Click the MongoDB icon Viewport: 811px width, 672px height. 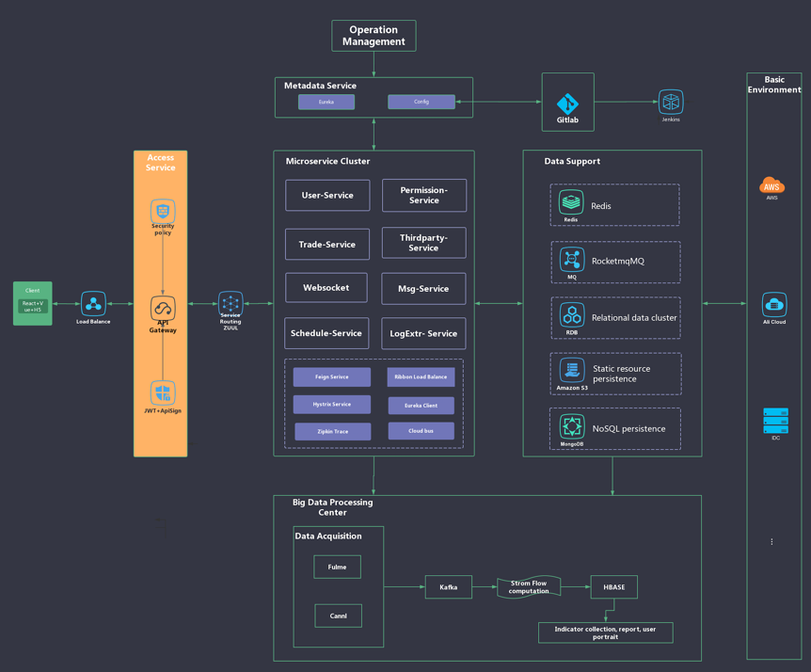coord(572,426)
